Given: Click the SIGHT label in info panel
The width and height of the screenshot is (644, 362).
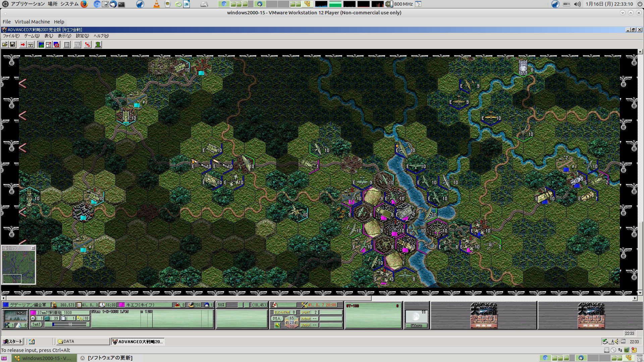Looking at the screenshot, I should click(306, 312).
